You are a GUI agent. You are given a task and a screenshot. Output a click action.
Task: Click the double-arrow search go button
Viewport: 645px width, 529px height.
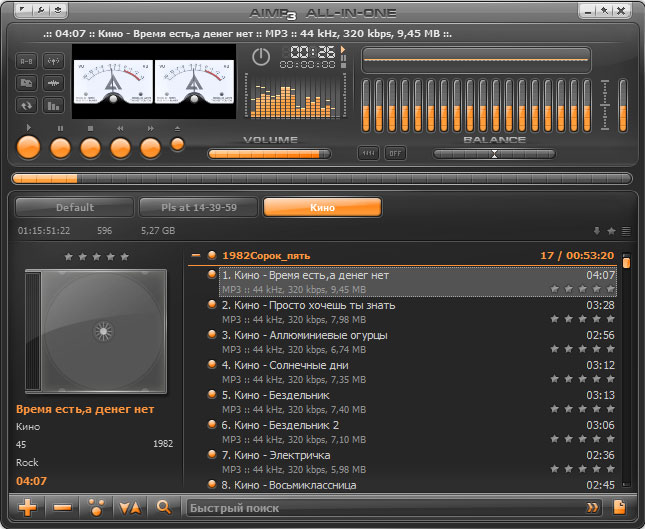[592, 508]
